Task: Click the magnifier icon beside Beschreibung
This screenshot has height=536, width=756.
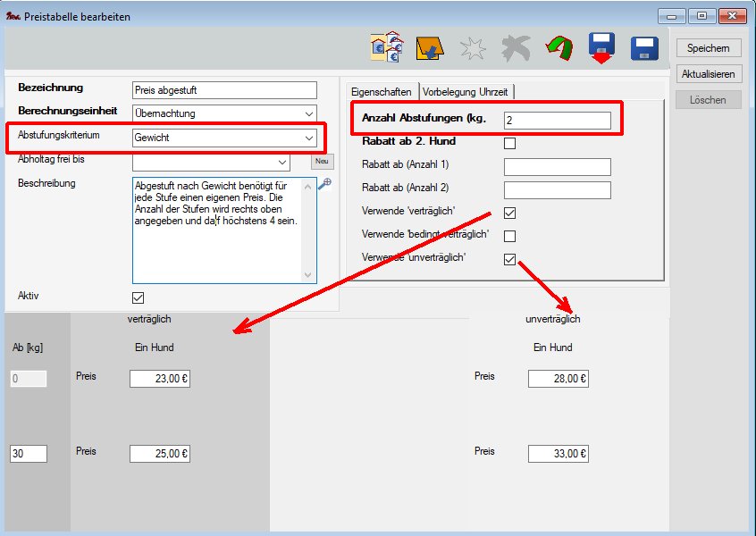Action: click(325, 183)
